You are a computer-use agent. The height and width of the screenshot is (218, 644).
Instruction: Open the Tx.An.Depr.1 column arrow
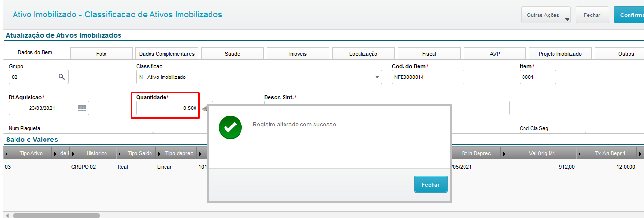point(579,154)
